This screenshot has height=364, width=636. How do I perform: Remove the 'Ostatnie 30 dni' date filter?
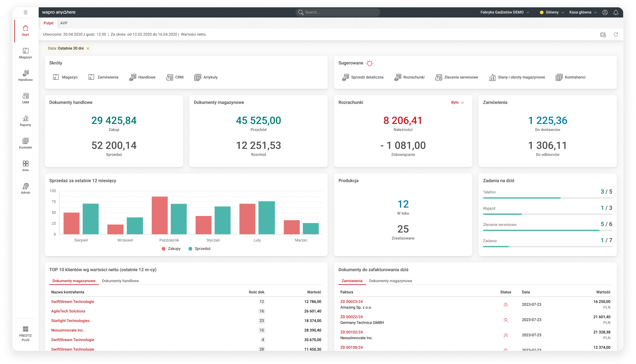click(x=88, y=48)
